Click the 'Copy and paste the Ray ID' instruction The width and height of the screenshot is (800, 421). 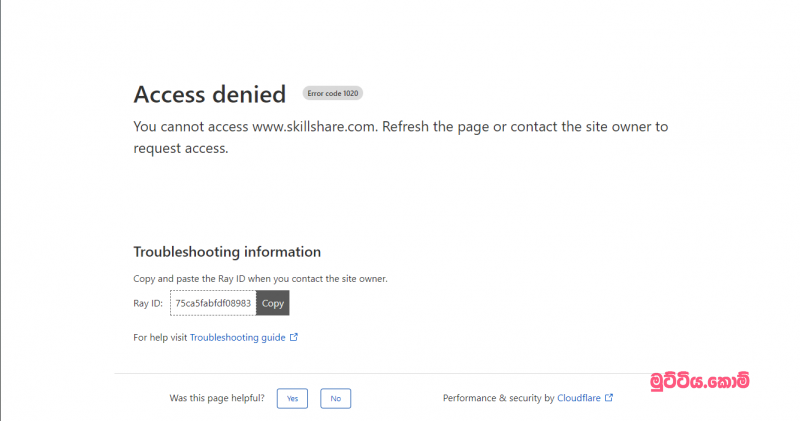260,278
